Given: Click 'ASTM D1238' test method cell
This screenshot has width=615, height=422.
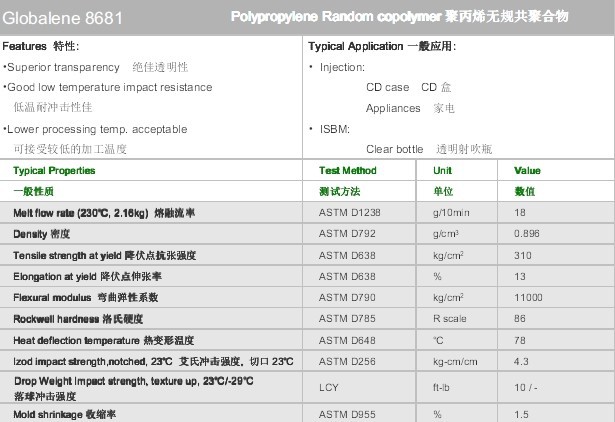Looking at the screenshot, I should click(349, 213).
